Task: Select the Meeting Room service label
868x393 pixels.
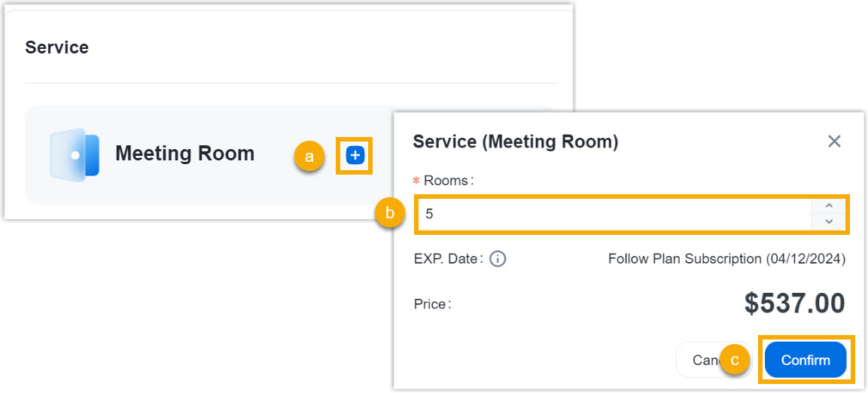Action: (184, 154)
